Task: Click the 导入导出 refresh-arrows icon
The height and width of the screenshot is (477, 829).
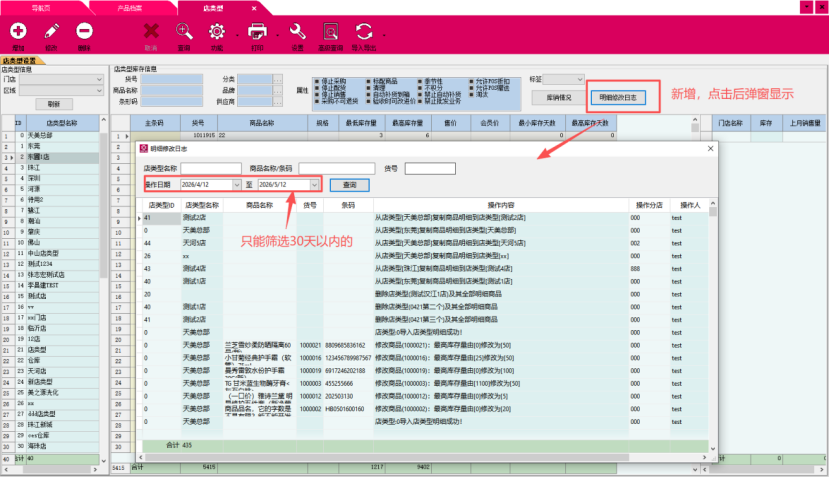Action: coord(364,31)
